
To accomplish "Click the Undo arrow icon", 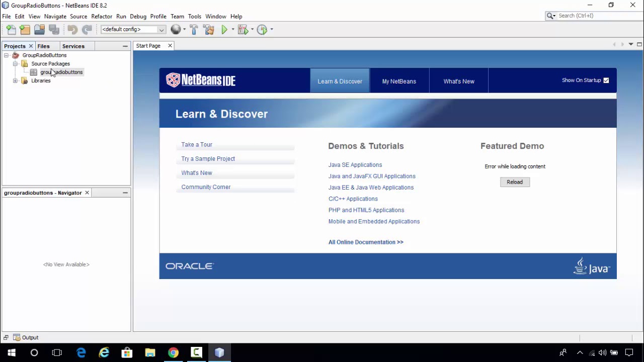I will tap(72, 30).
